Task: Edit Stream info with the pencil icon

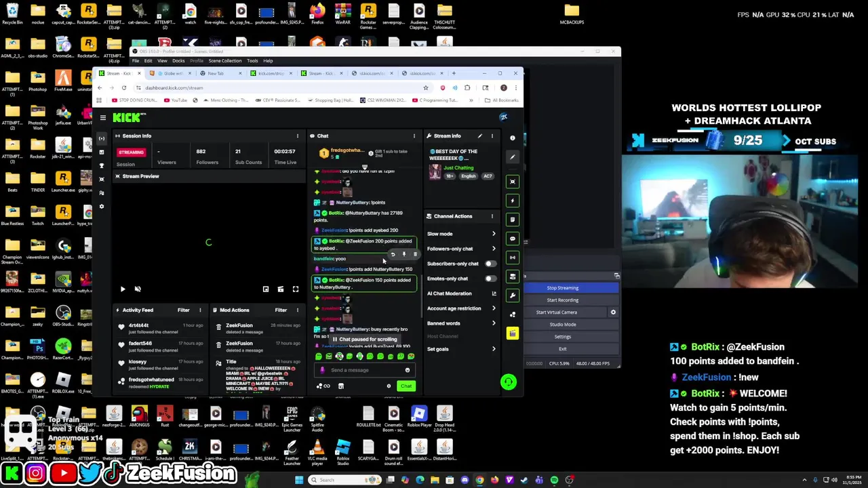Action: 480,136
